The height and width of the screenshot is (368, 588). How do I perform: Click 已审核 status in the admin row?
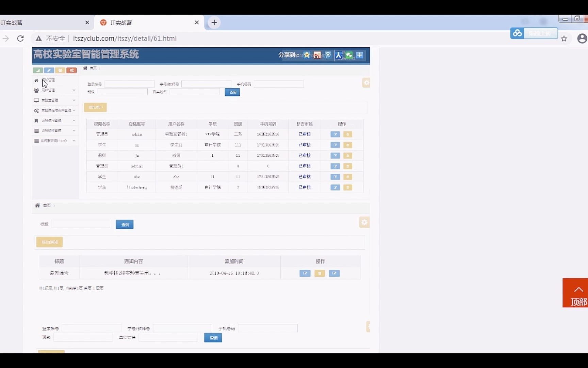coord(305,134)
